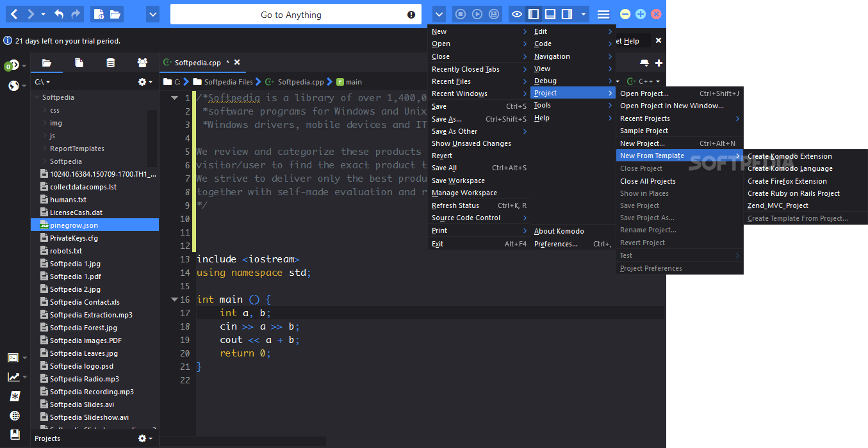Focus the Go to Anything search field

(x=295, y=14)
